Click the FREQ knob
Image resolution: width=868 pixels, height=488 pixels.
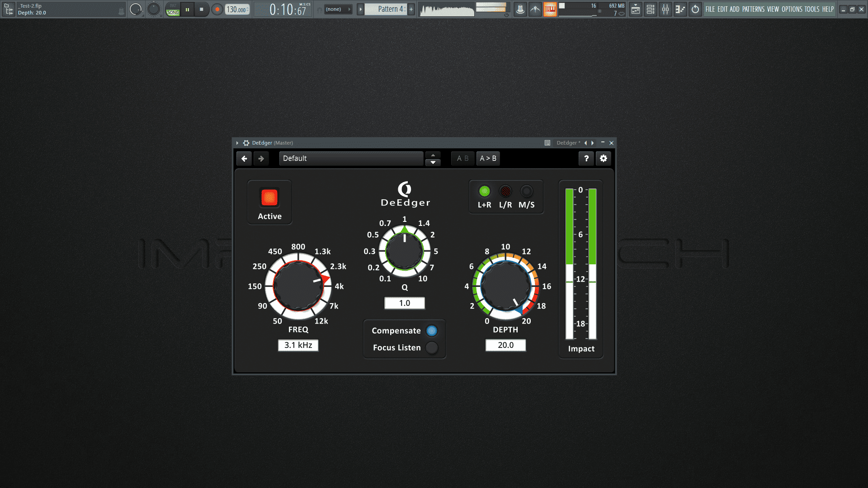click(298, 286)
